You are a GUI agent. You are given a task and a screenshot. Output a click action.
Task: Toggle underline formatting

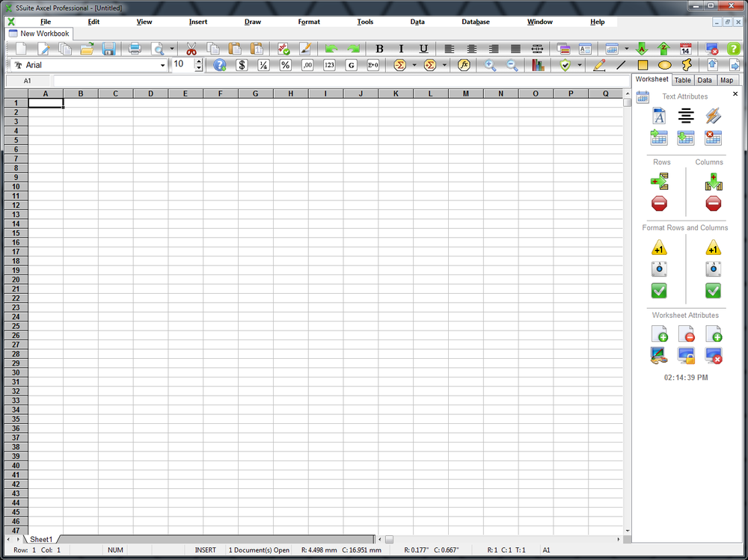[x=423, y=49]
